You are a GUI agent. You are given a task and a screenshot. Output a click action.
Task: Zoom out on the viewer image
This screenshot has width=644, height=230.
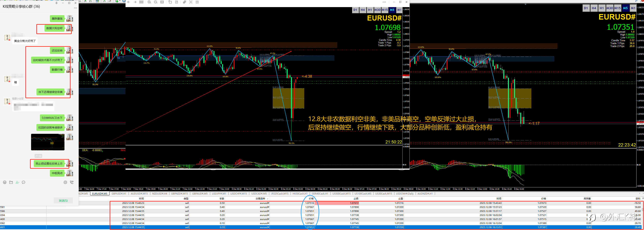click(155, 2)
